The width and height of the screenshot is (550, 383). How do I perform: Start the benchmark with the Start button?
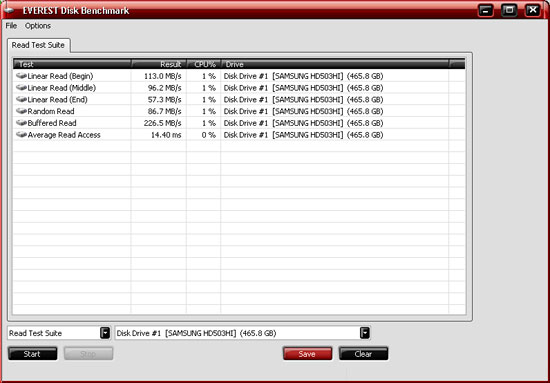(32, 354)
